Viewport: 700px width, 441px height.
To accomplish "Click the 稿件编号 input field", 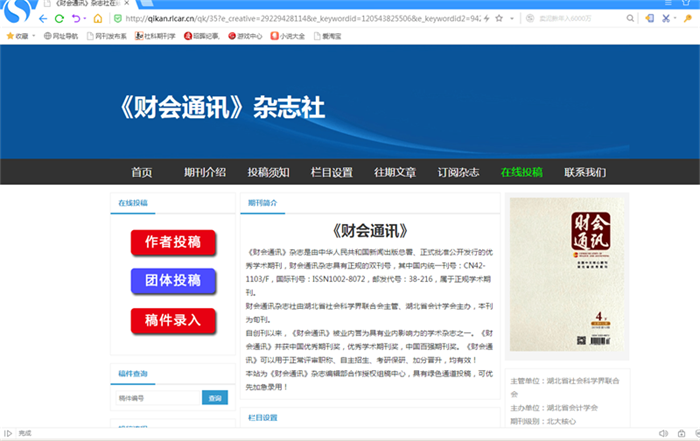I will [158, 398].
